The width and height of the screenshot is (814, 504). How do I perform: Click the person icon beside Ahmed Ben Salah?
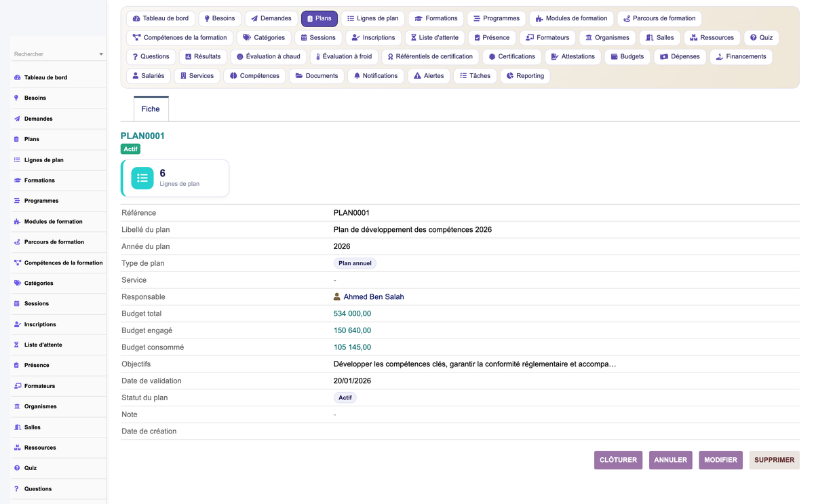(337, 297)
